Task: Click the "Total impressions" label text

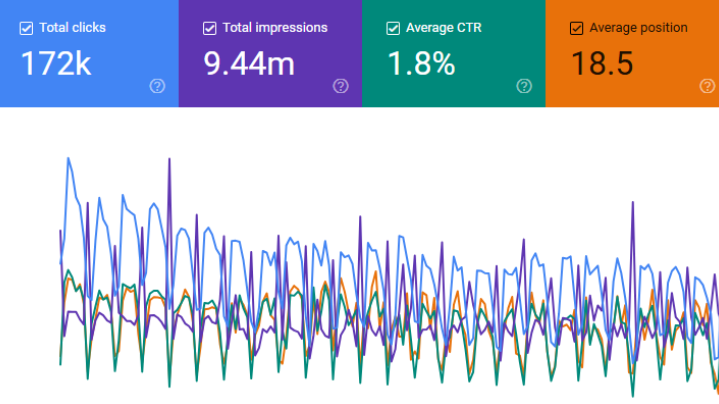Action: (274, 28)
